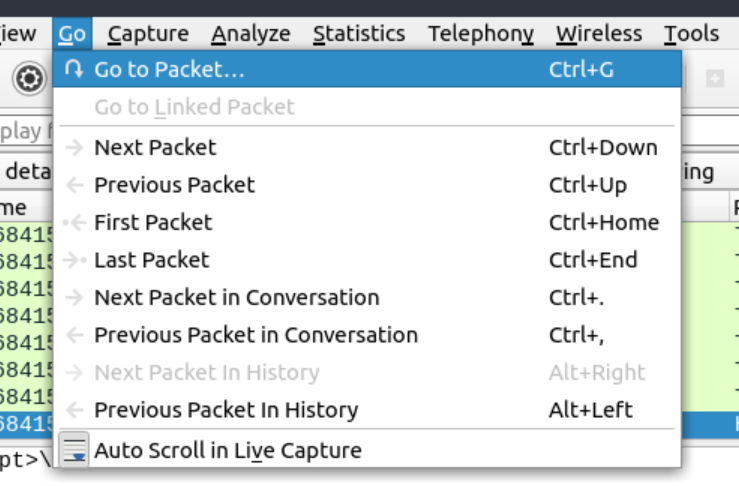The height and width of the screenshot is (486, 739).
Task: Open the Capture menu
Action: coord(148,34)
